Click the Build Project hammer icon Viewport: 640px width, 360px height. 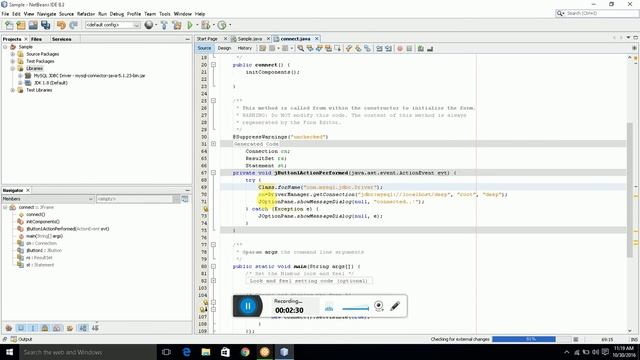(164, 25)
